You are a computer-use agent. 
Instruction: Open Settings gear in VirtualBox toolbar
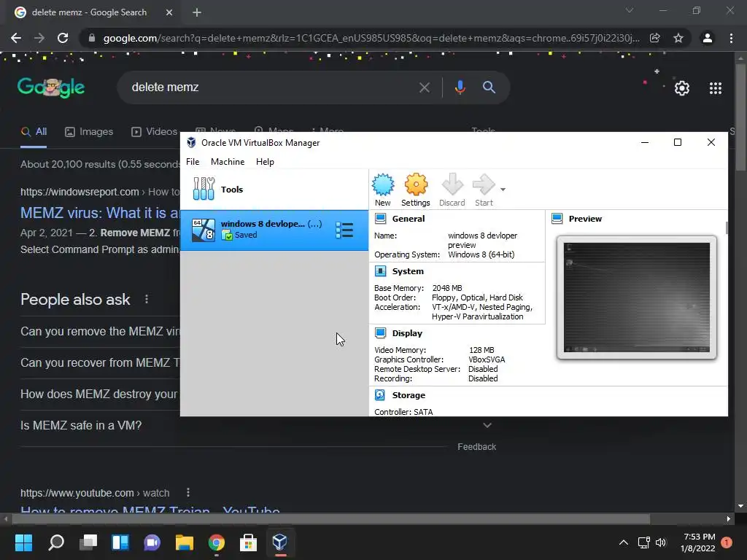pos(415,190)
